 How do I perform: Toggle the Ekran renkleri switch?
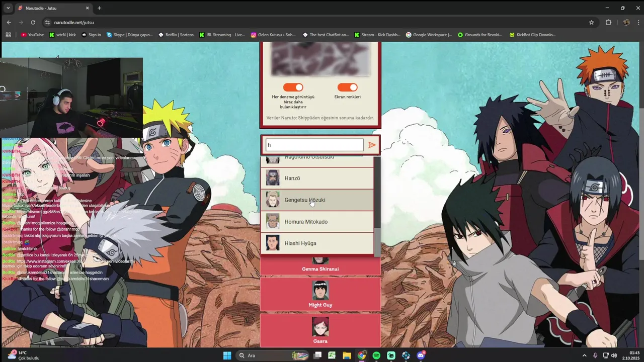(x=347, y=87)
